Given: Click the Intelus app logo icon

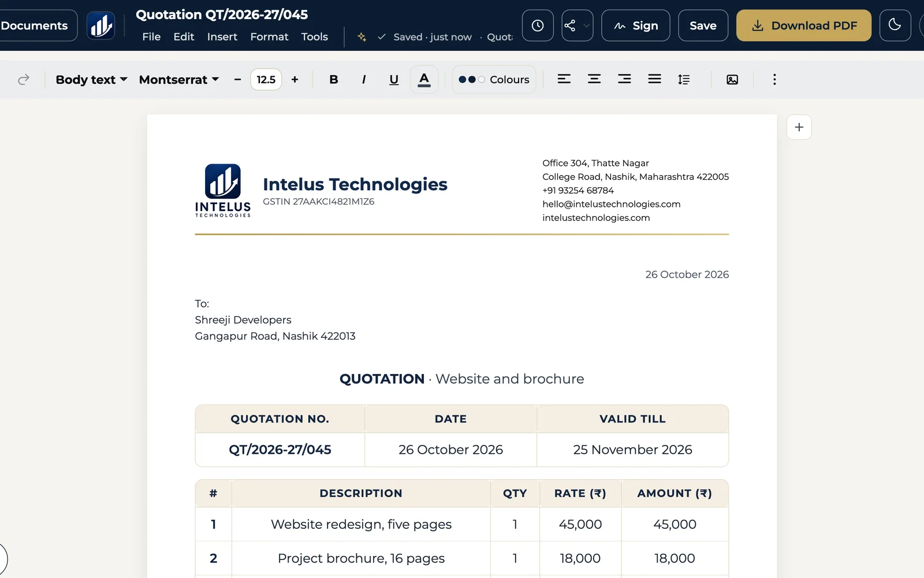Looking at the screenshot, I should [100, 25].
